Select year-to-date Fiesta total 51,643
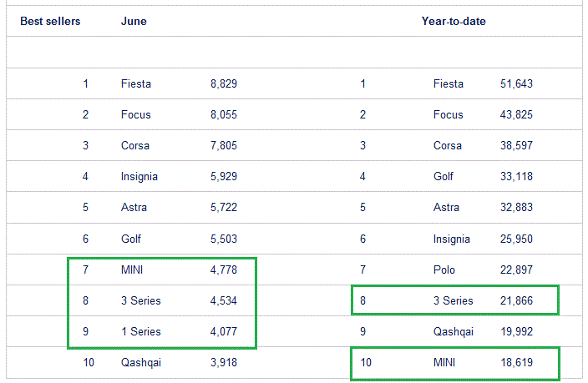The image size is (588, 383). point(516,84)
